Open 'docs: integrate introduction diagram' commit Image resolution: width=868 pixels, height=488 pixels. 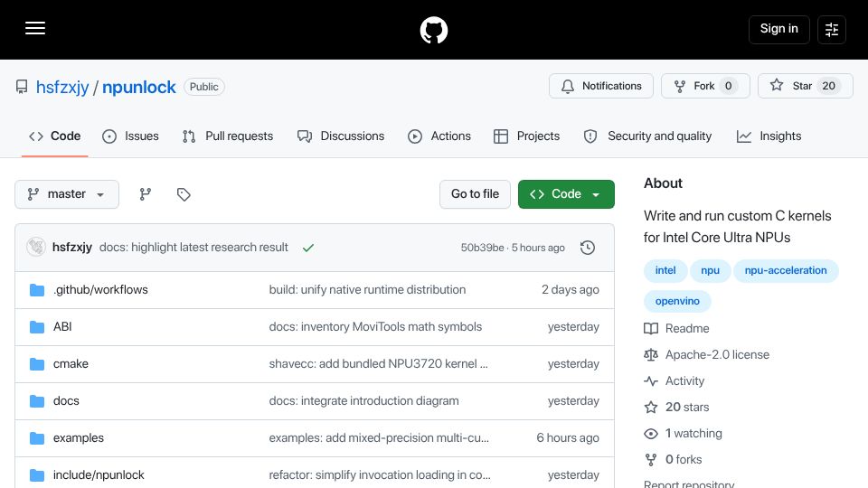[363, 401]
